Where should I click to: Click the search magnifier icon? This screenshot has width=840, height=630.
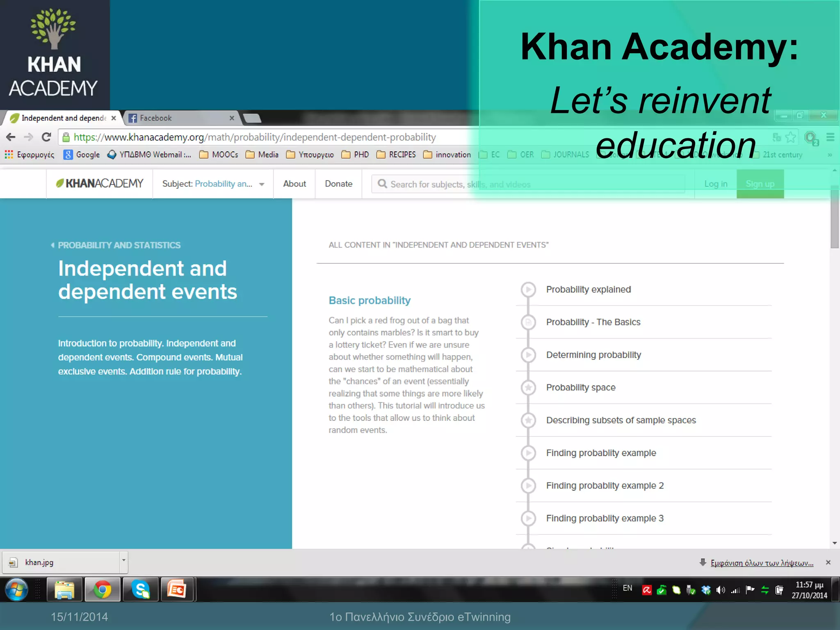point(382,184)
